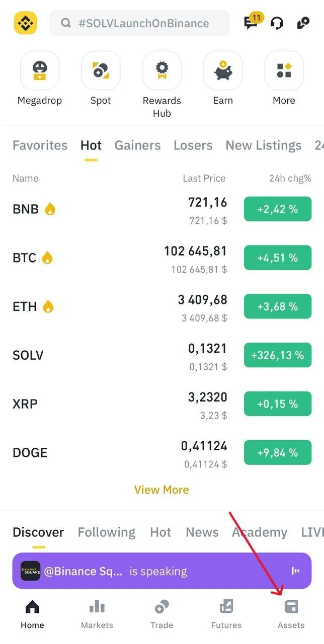324x644 pixels.
Task: Switch to the Gainers tab
Action: 137,145
